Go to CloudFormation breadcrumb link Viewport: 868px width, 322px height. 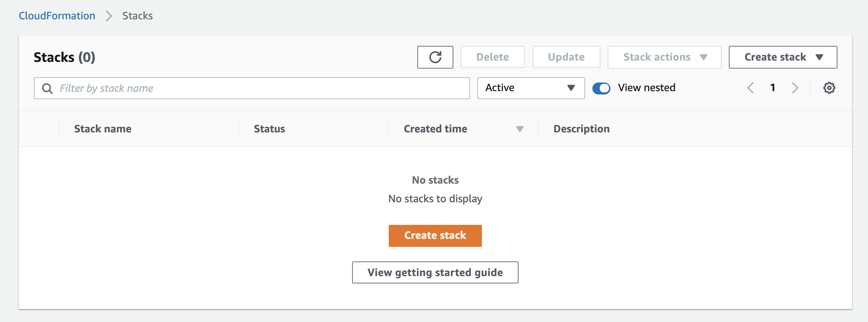[57, 16]
